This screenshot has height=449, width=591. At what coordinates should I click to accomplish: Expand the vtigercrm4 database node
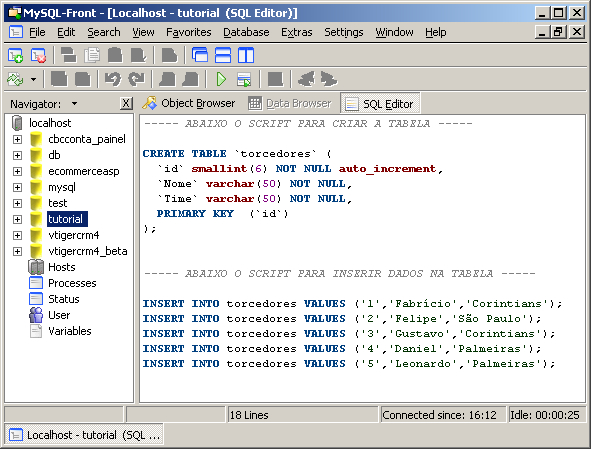coord(17,235)
